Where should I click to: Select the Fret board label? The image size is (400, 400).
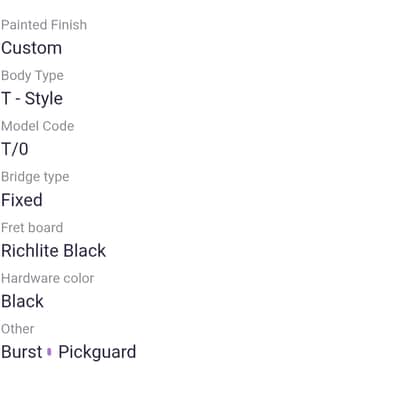coord(32,228)
